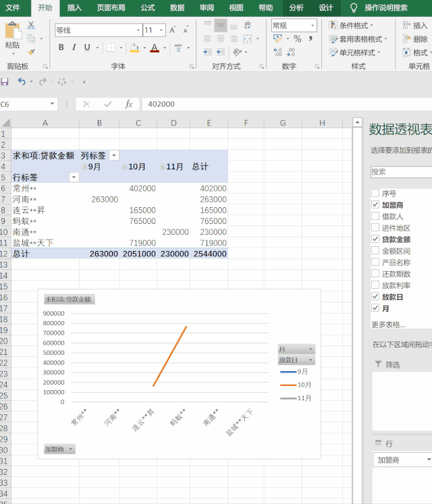Open 套用表格格式 table styles menu
The width and height of the screenshot is (432, 504).
point(358,39)
